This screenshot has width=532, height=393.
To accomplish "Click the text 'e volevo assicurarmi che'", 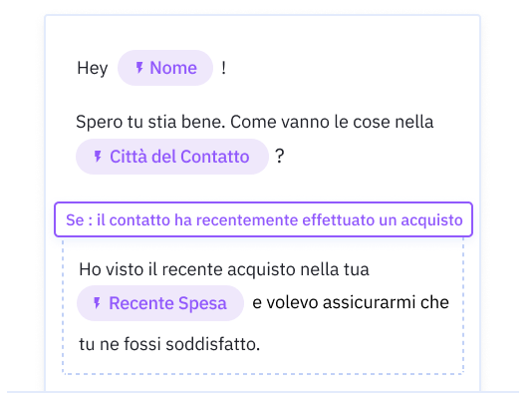I will 351,302.
